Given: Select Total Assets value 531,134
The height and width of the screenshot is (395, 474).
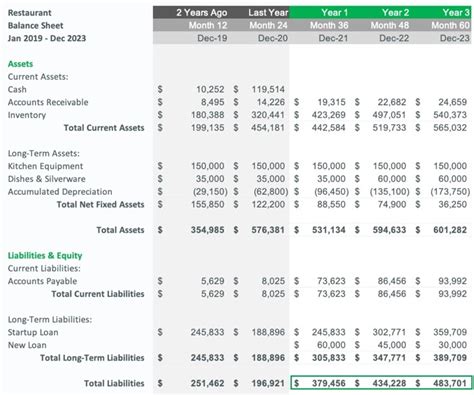Looking at the screenshot, I should coord(329,230).
